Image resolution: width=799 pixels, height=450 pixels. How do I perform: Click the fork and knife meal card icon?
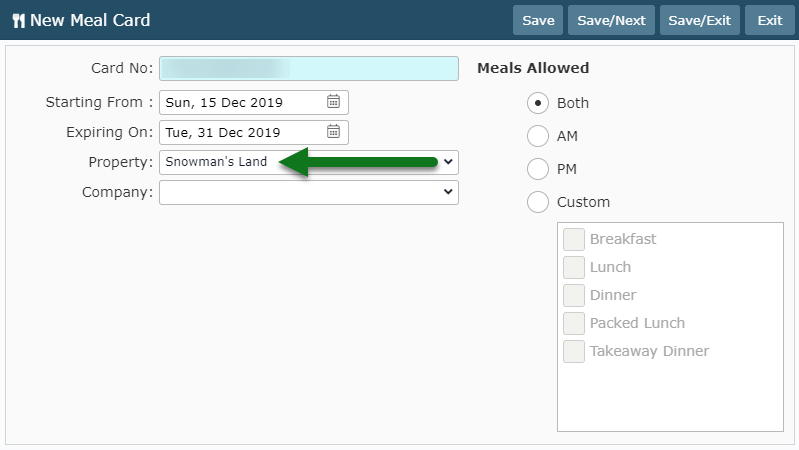tap(18, 21)
